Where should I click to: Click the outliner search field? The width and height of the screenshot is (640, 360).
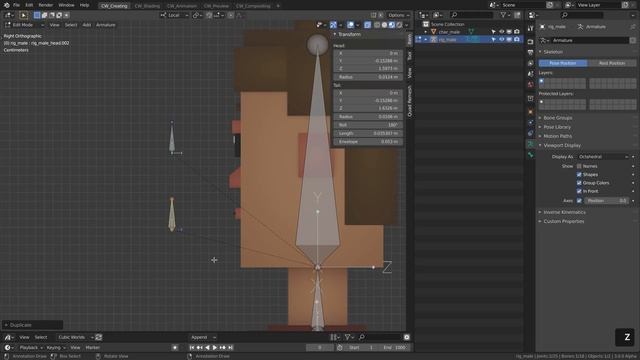(471, 15)
